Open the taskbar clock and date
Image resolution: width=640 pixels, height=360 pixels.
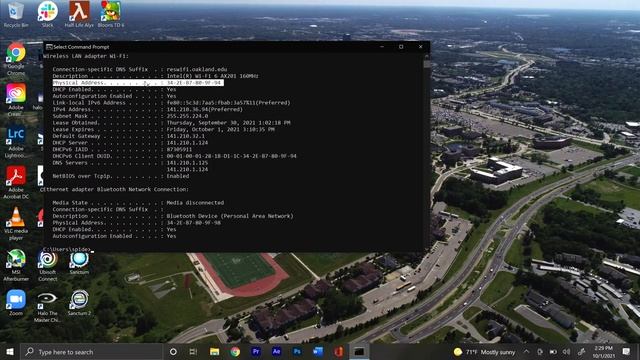coord(603,352)
